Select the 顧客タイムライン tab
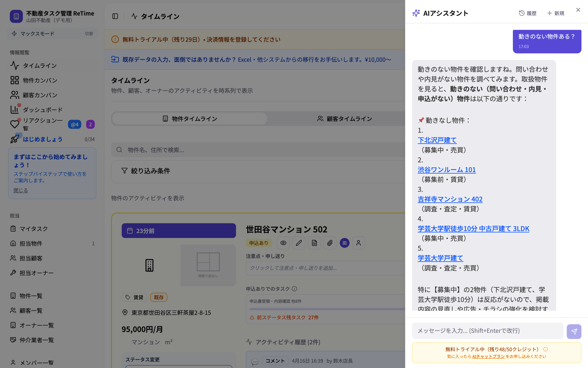This screenshot has height=368, width=588. (344, 119)
